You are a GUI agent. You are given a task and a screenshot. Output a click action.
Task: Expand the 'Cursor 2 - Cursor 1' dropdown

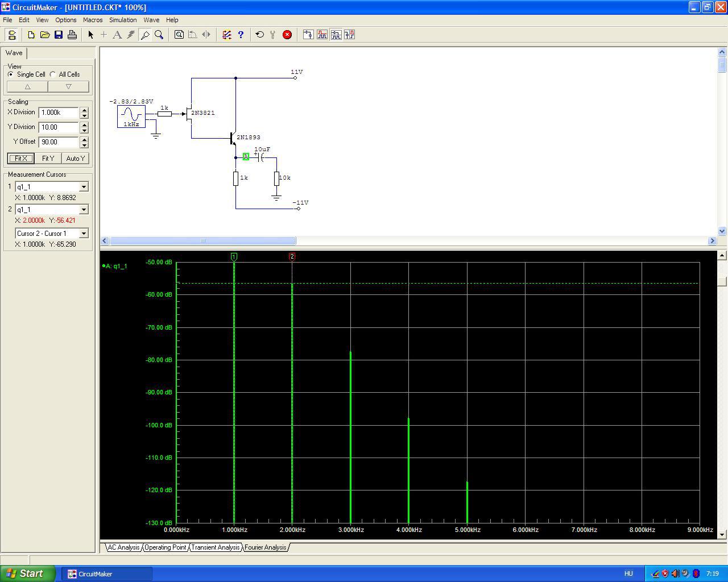[x=84, y=234]
